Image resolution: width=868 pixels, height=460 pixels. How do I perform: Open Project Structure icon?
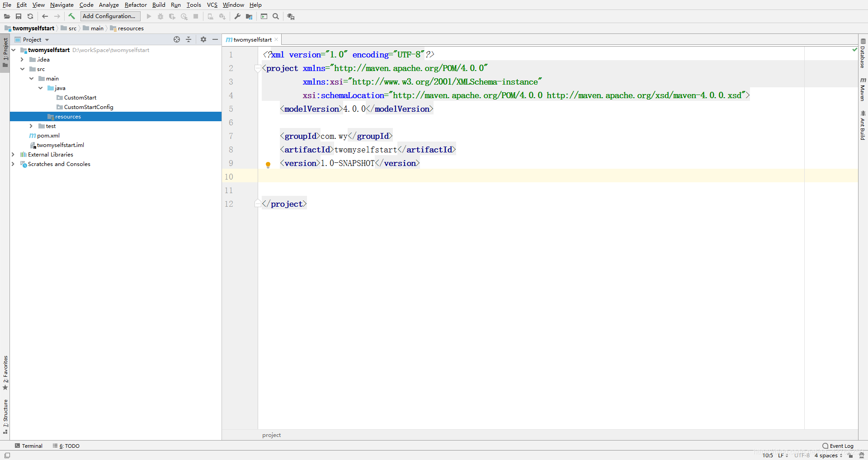[249, 16]
